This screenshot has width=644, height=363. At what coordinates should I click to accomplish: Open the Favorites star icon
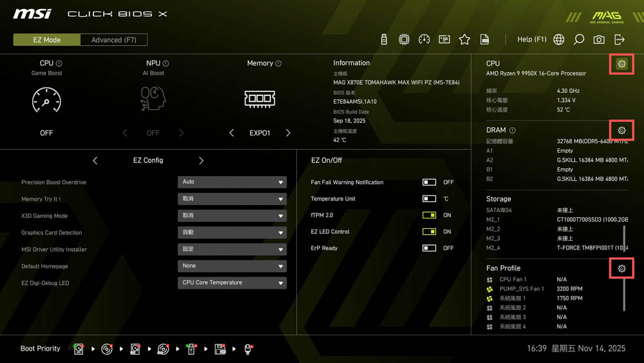(464, 39)
